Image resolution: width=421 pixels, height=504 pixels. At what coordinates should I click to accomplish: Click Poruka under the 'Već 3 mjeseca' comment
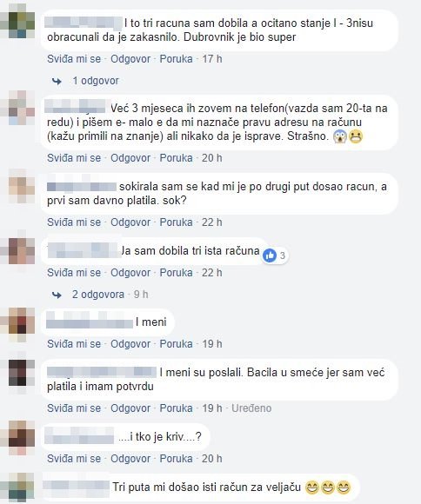pyautogui.click(x=176, y=158)
